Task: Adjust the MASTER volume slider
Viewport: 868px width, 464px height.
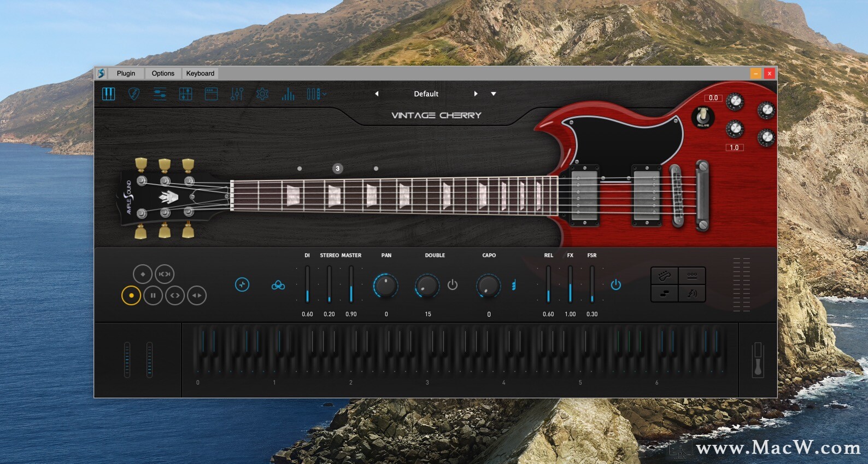Action: click(x=351, y=284)
